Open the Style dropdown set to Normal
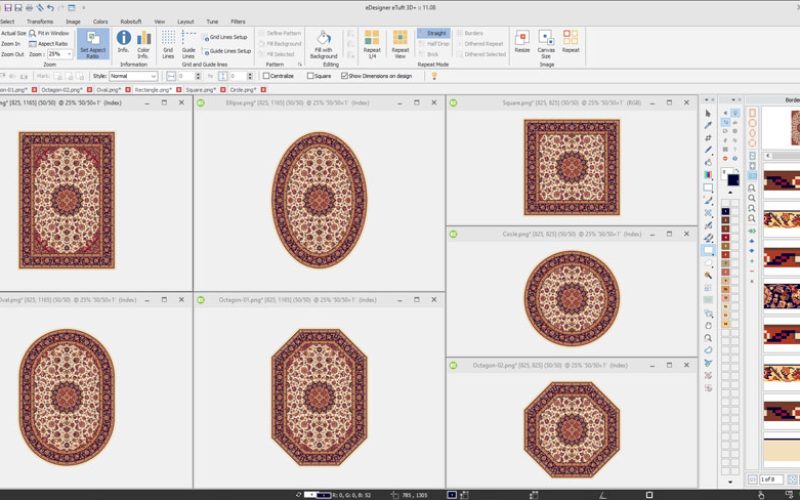 [x=132, y=76]
